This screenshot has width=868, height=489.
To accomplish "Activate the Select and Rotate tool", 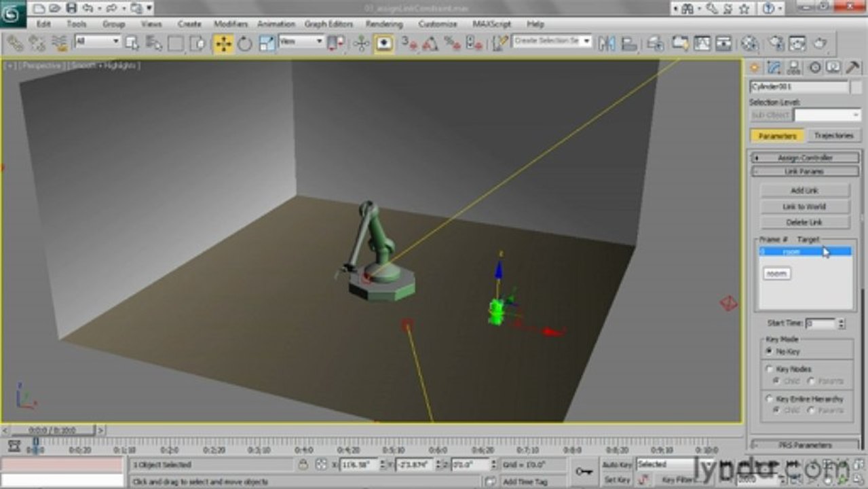I will point(244,43).
